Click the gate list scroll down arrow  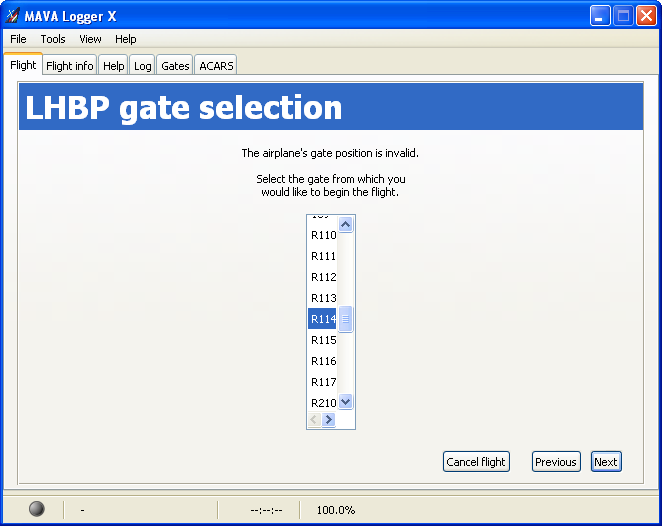pyautogui.click(x=345, y=401)
